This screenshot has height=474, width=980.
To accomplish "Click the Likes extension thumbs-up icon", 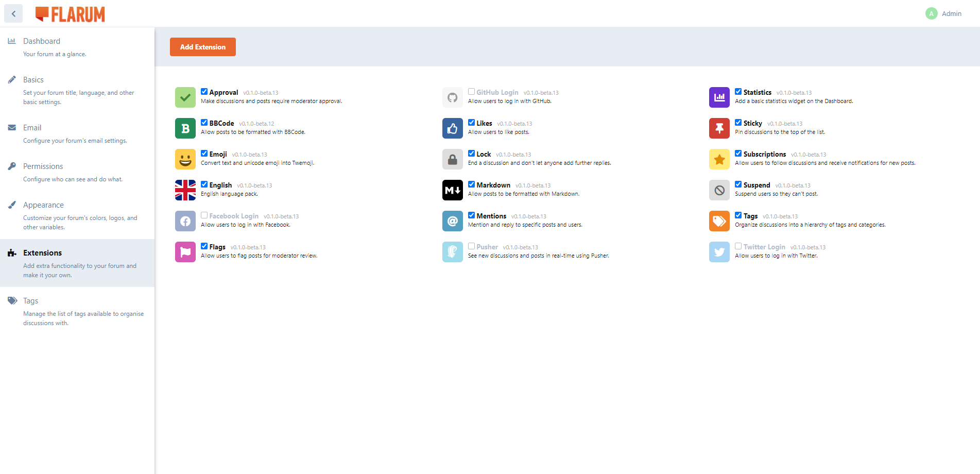I will 453,128.
